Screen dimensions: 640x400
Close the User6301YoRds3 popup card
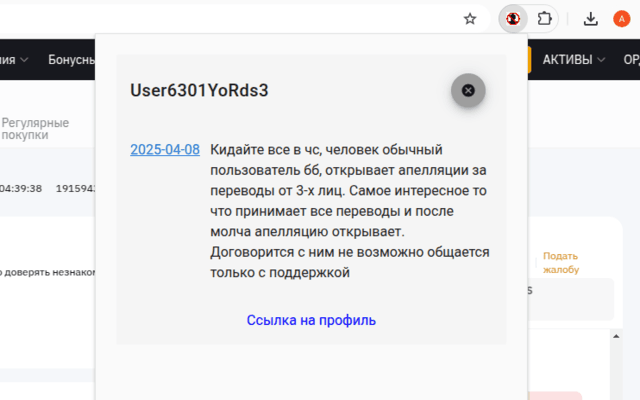point(468,90)
